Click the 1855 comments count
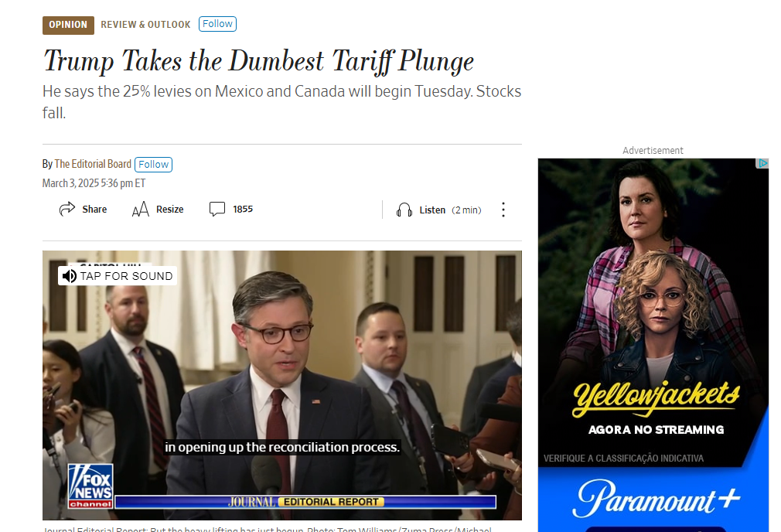Viewport: 781px width, 532px height. (243, 210)
